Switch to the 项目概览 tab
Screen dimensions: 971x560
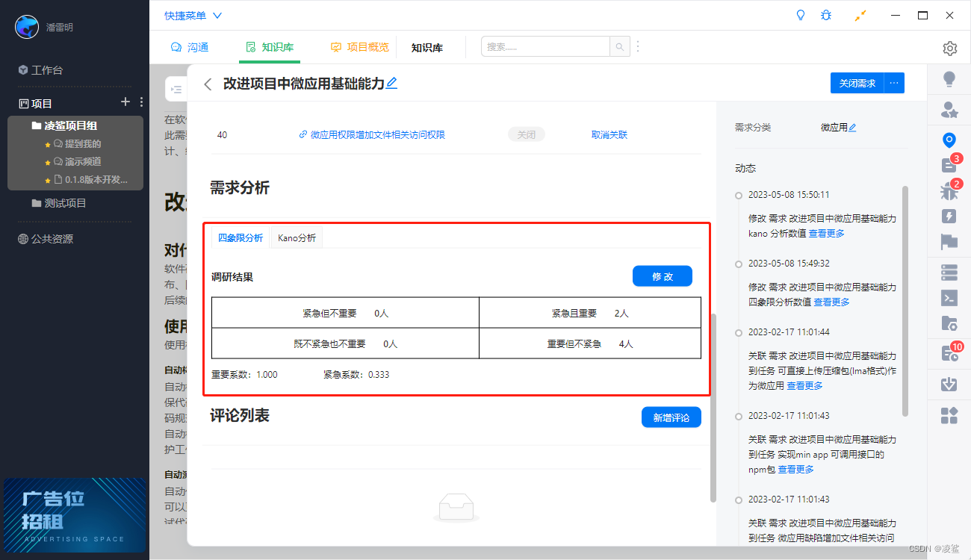359,47
